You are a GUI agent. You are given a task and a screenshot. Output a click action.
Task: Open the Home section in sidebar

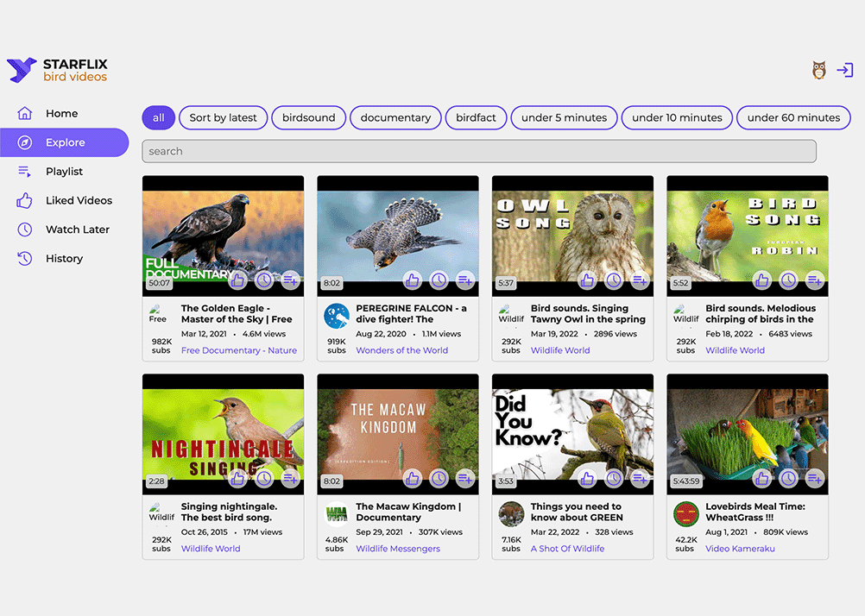(x=62, y=113)
